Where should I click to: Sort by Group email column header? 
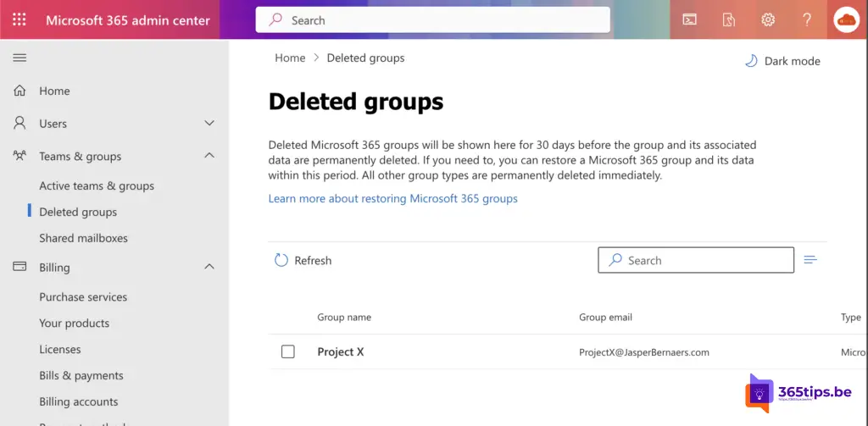[x=605, y=317]
